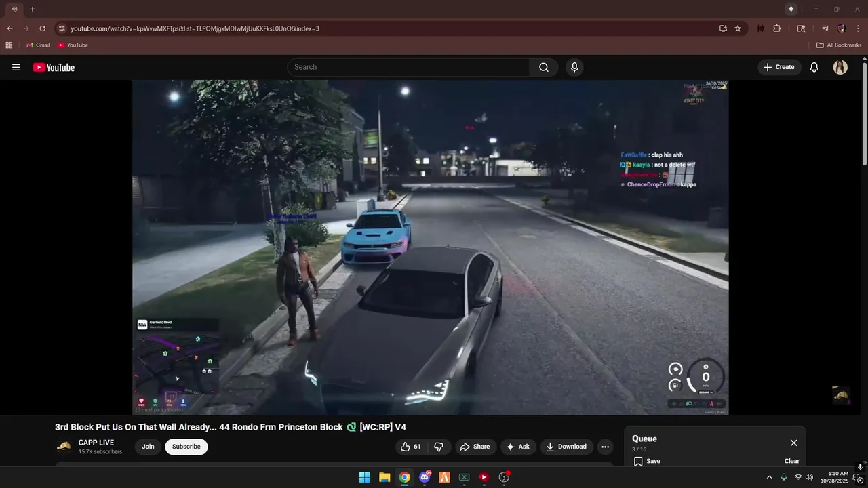Download the video
The width and height of the screenshot is (868, 488).
[x=567, y=447]
